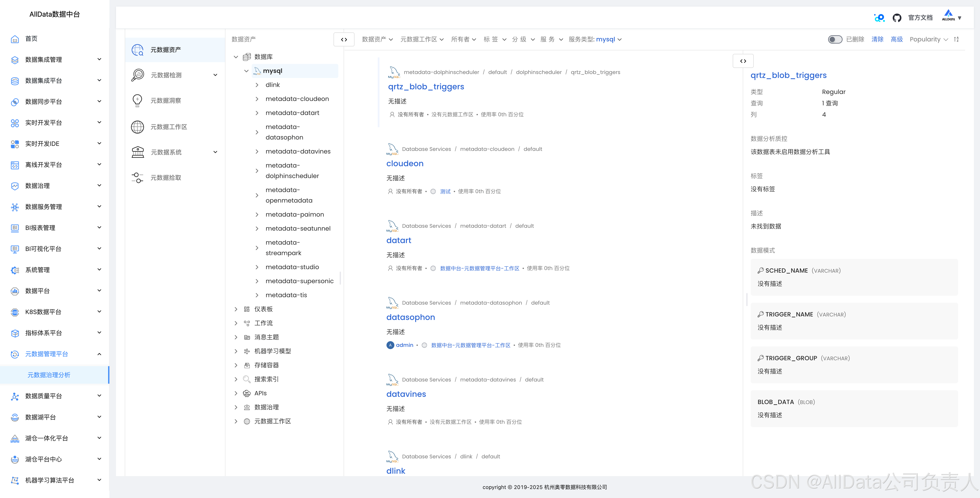This screenshot has width=980, height=498.
Task: Open the 服务类型 mysql dropdown
Action: click(595, 39)
